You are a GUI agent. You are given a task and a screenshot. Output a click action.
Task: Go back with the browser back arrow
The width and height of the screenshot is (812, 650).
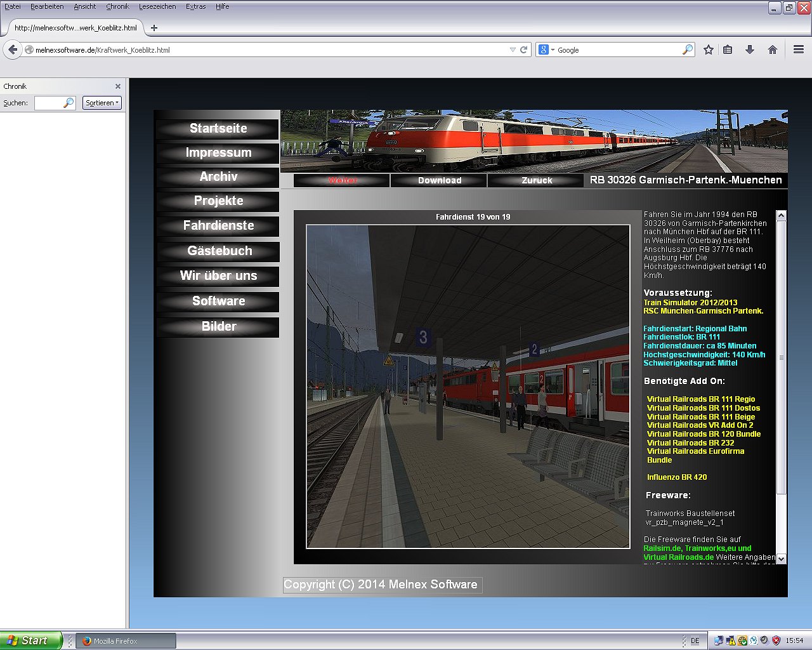pos(13,50)
